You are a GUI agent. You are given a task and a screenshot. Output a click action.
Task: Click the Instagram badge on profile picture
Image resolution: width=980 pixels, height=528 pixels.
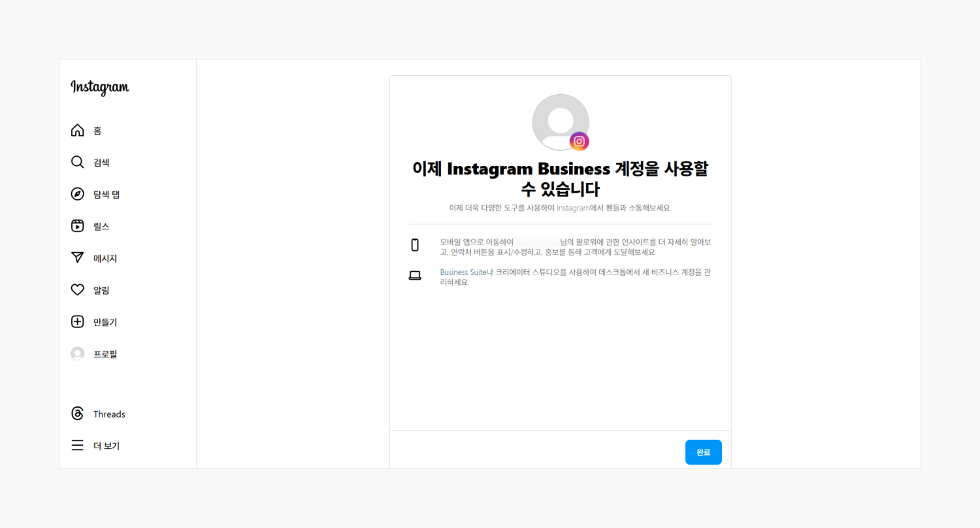tap(580, 141)
